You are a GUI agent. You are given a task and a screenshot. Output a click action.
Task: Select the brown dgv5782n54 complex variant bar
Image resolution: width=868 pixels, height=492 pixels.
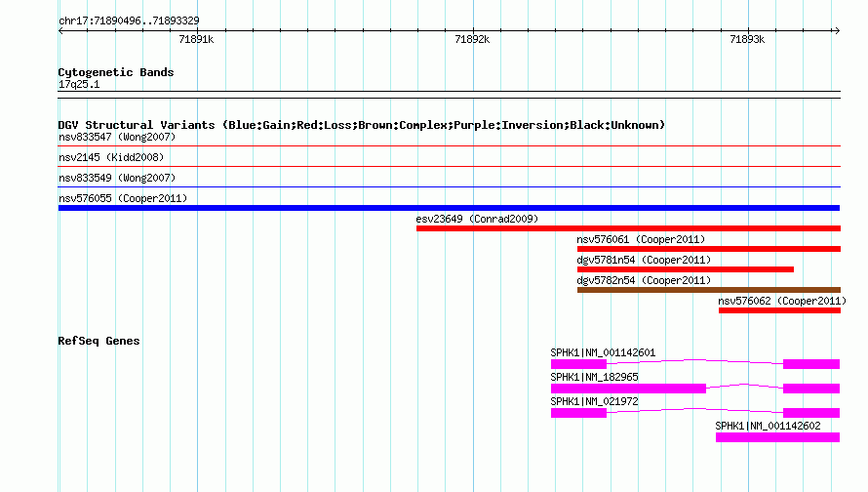(709, 290)
